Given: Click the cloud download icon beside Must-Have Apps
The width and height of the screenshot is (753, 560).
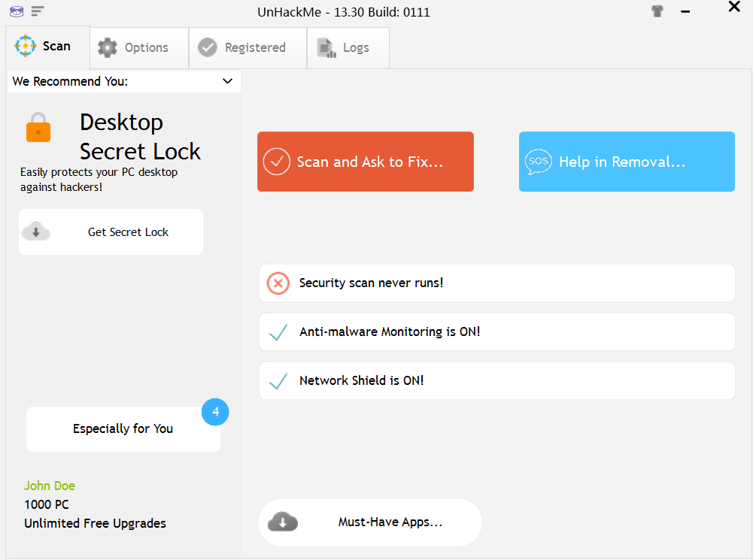Looking at the screenshot, I should coord(283,522).
